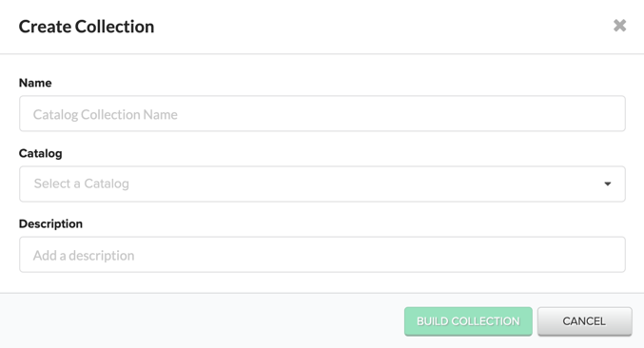Submit form with green BUILD COLLECTION button

pos(468,321)
